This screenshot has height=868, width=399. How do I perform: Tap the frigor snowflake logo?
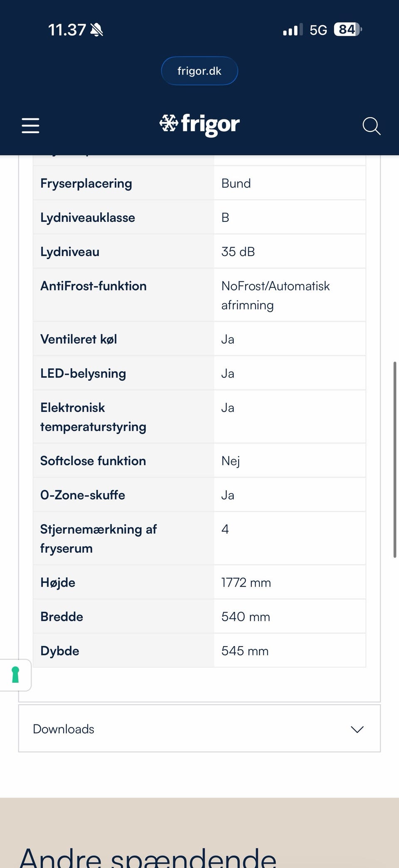tap(199, 124)
